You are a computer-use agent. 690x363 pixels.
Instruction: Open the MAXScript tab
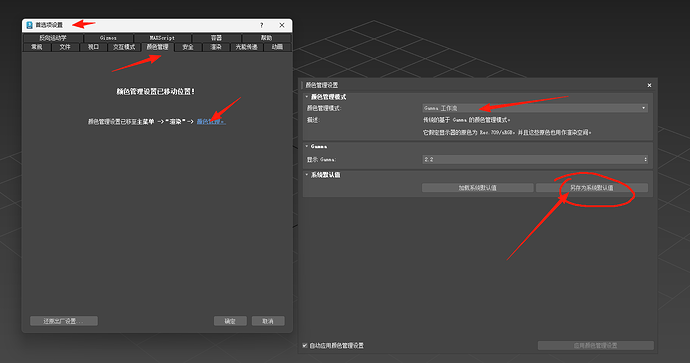point(162,38)
